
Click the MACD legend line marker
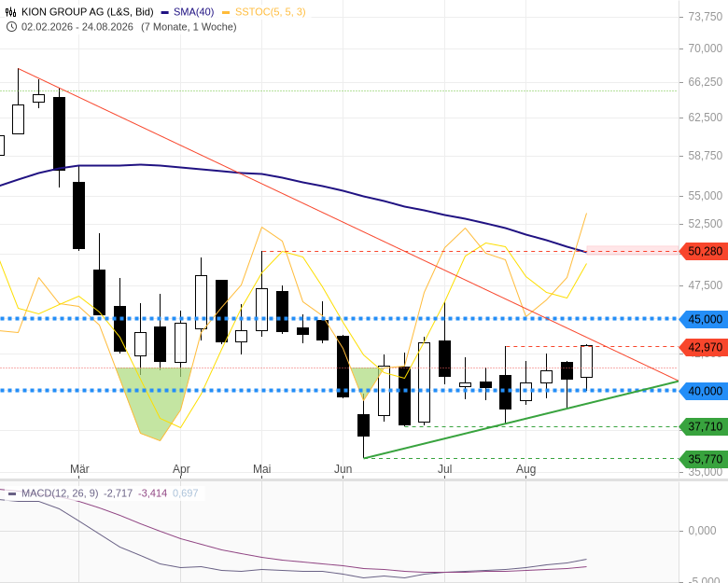pyautogui.click(x=12, y=493)
